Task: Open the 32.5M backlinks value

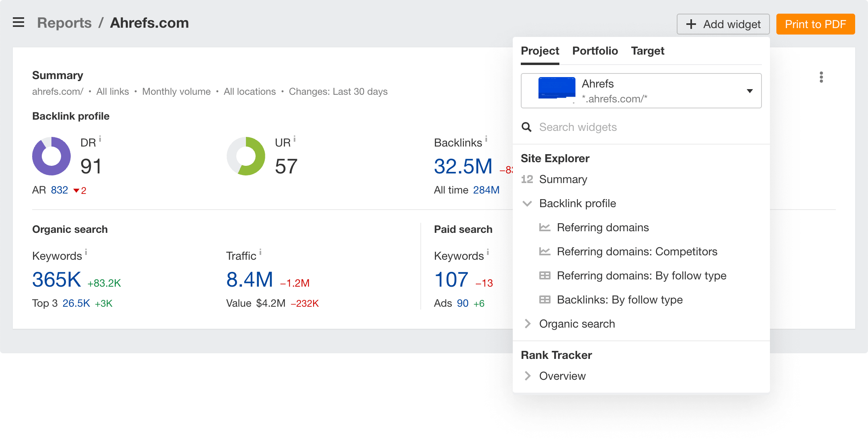Action: point(463,166)
